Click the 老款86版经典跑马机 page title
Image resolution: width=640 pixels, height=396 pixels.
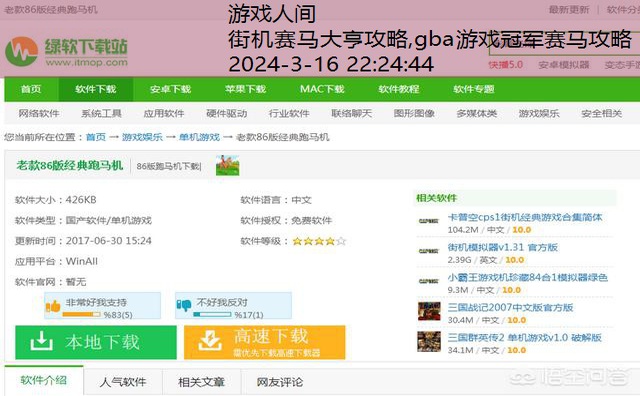coord(69,165)
